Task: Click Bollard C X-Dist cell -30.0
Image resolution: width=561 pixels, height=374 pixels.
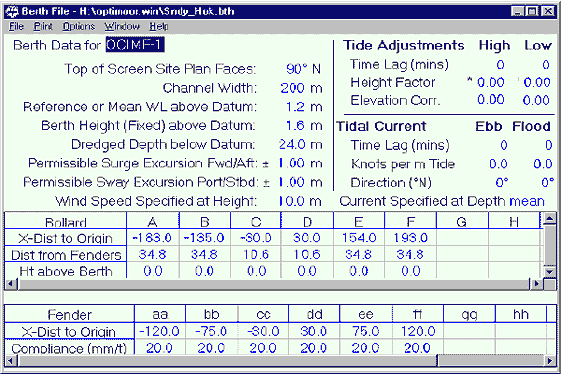Action: pyautogui.click(x=256, y=238)
